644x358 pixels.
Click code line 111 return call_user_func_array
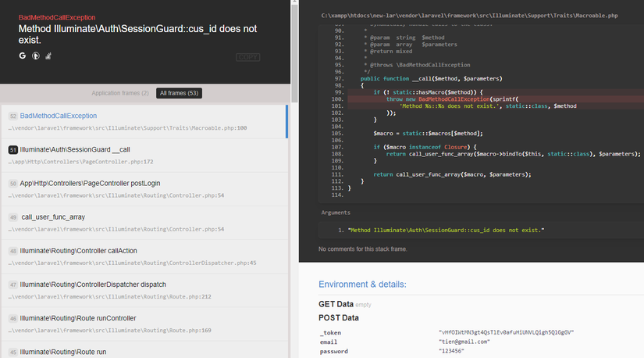(x=452, y=174)
